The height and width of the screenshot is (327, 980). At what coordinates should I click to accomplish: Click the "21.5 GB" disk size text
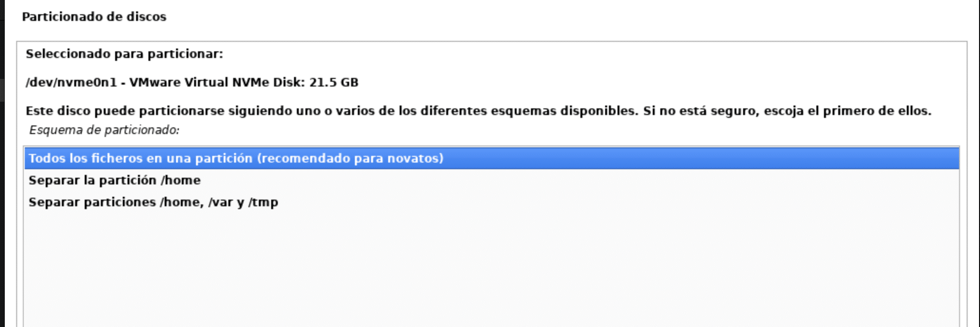click(x=333, y=82)
